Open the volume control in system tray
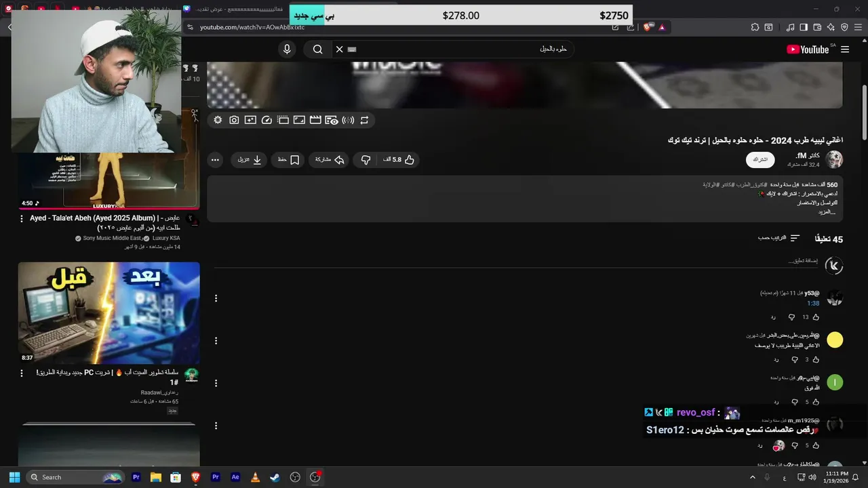Image resolution: width=868 pixels, height=488 pixels. 812,477
